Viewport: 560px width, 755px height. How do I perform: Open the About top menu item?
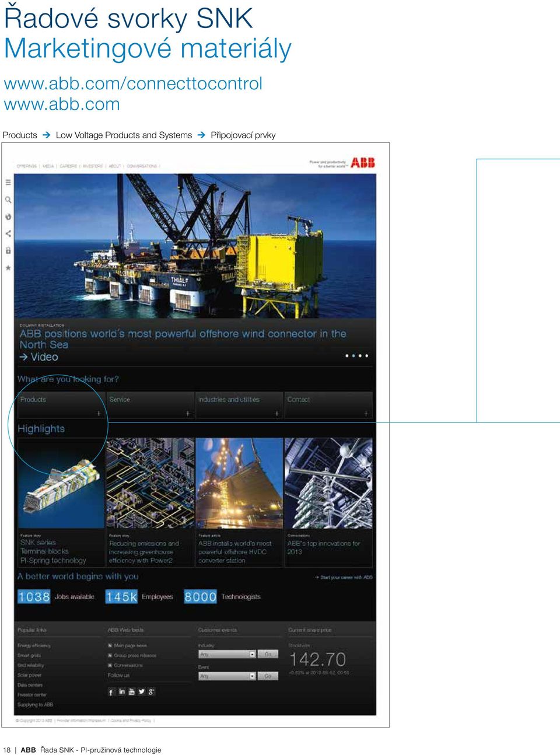click(115, 166)
